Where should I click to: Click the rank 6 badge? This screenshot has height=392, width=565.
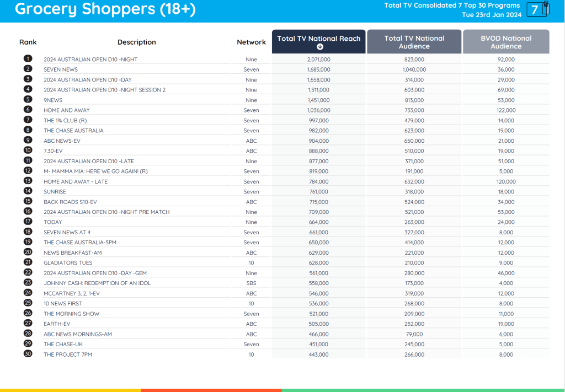28,109
